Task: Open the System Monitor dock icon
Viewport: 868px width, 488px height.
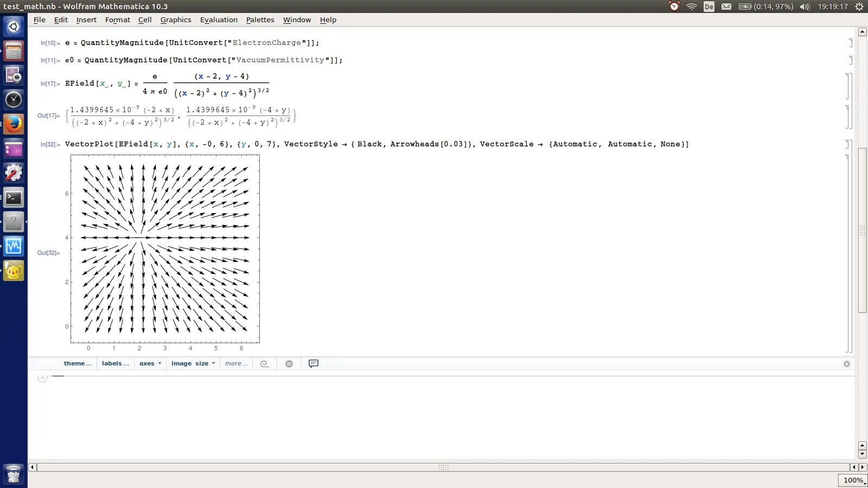Action: (x=14, y=246)
